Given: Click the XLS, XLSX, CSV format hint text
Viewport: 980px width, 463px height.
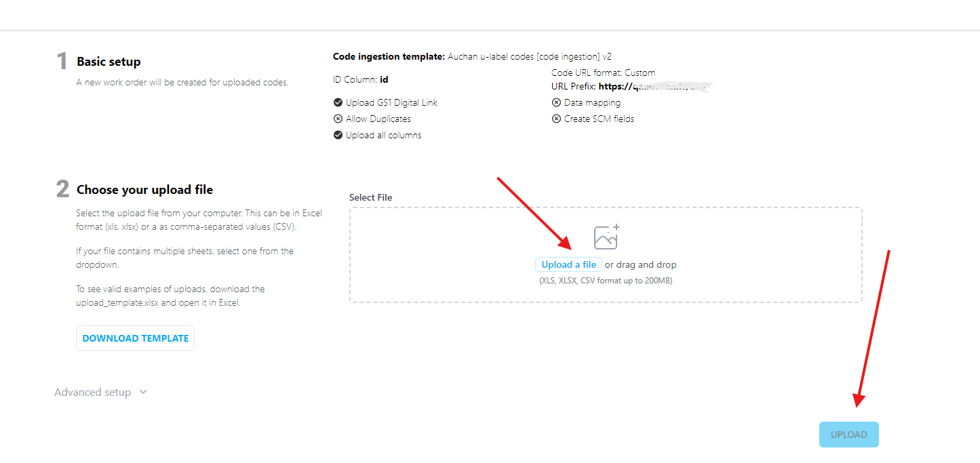Looking at the screenshot, I should (606, 281).
